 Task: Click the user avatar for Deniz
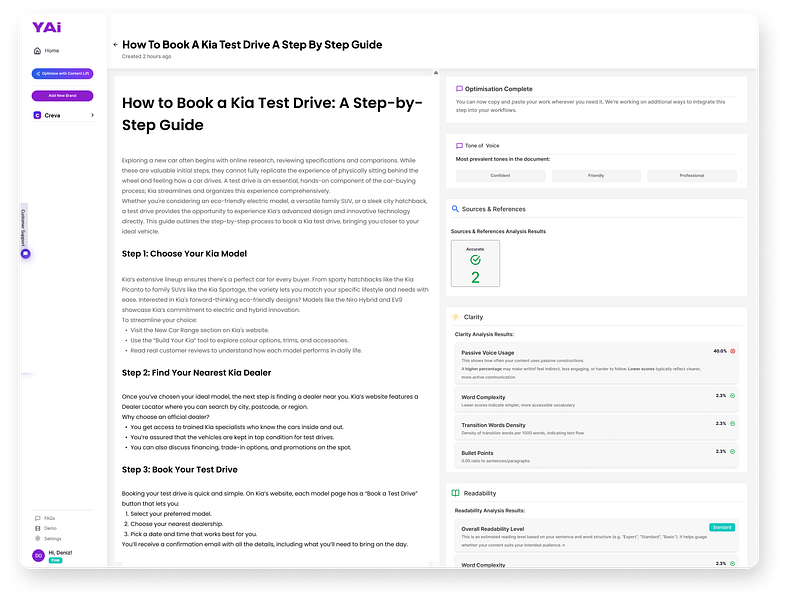pos(39,555)
